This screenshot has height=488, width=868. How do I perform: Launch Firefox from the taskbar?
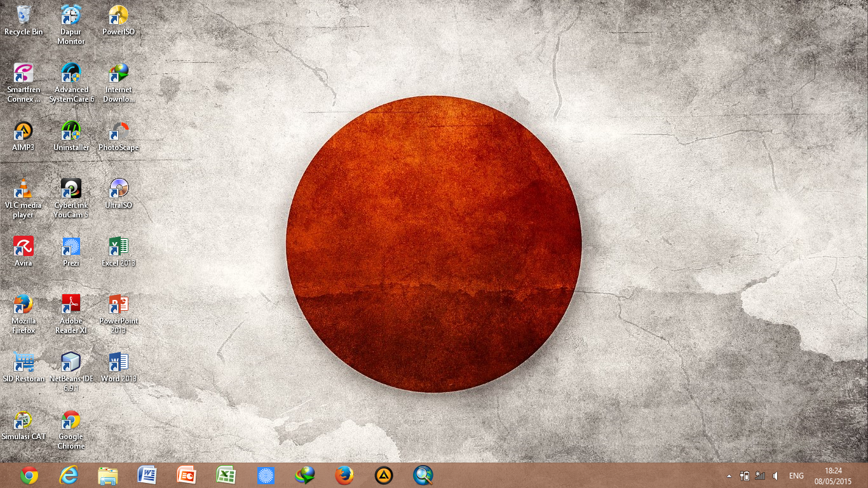(344, 475)
